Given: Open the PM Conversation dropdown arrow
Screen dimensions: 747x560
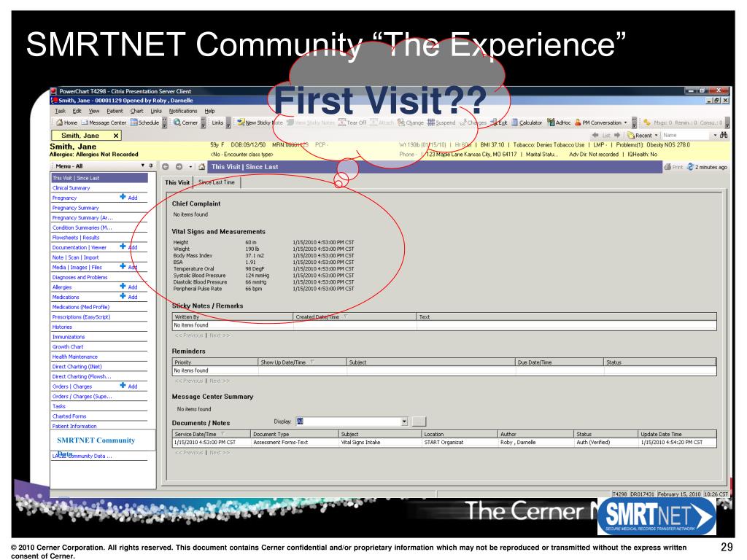Looking at the screenshot, I should click(x=625, y=122).
